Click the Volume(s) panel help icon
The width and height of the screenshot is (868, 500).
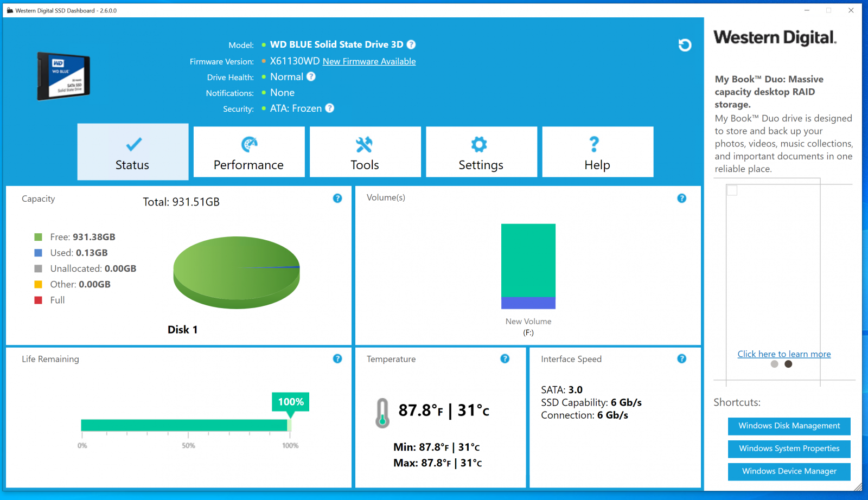tap(681, 198)
